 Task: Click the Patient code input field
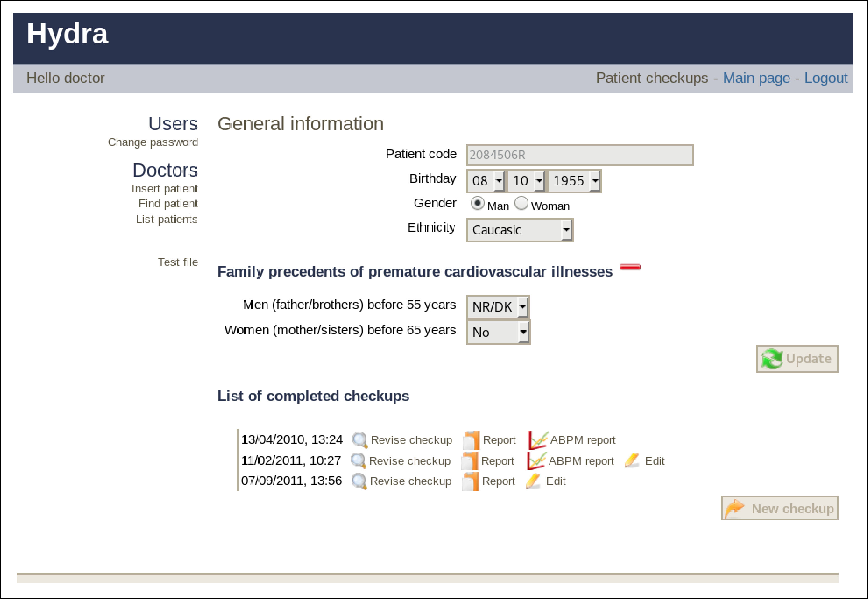(580, 155)
